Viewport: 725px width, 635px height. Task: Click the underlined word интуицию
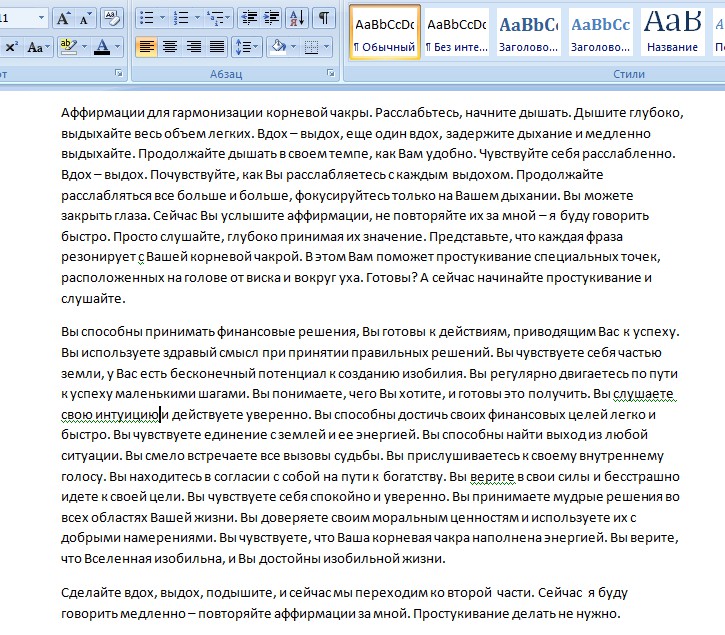[127, 415]
